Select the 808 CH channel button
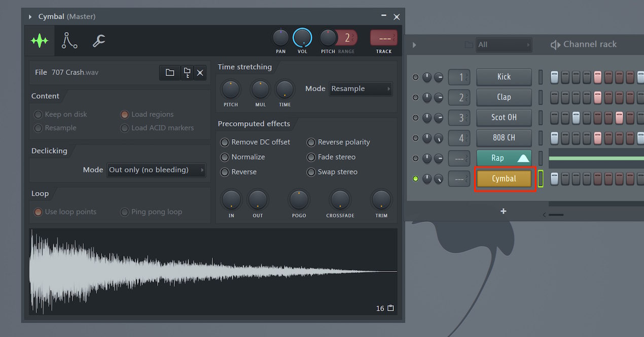The image size is (644, 337). (x=504, y=138)
